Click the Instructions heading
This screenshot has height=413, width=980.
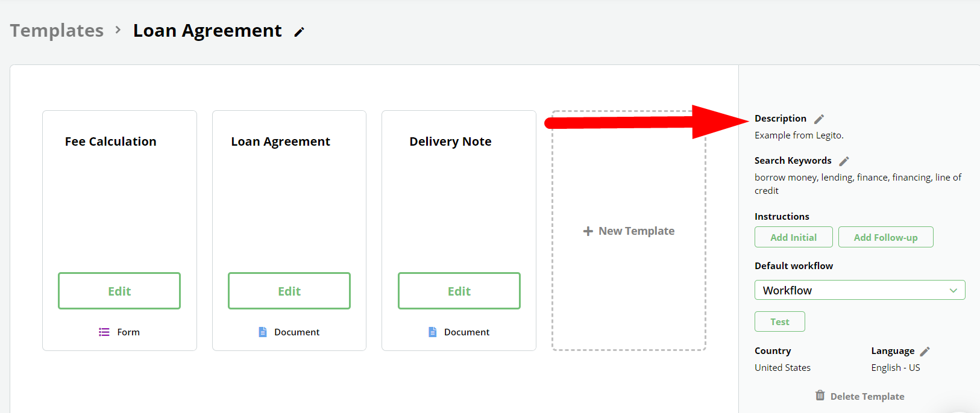pyautogui.click(x=782, y=217)
